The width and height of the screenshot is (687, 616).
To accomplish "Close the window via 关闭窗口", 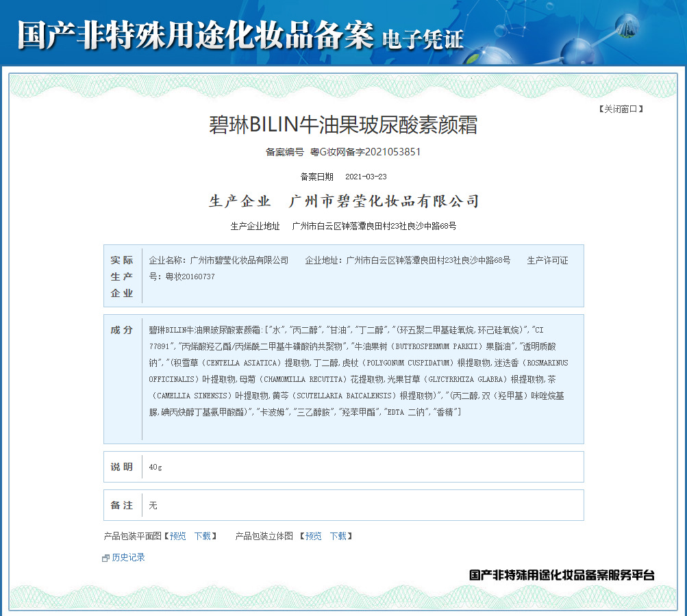I will coord(621,109).
